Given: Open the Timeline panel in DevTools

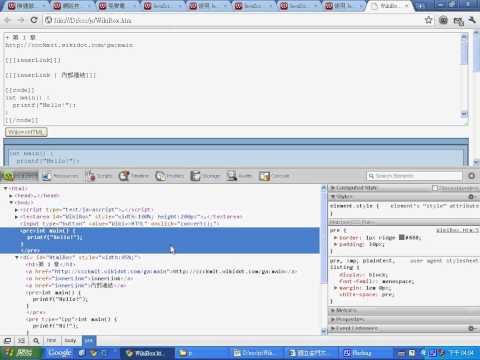Looking at the screenshot, I should coord(134,176).
